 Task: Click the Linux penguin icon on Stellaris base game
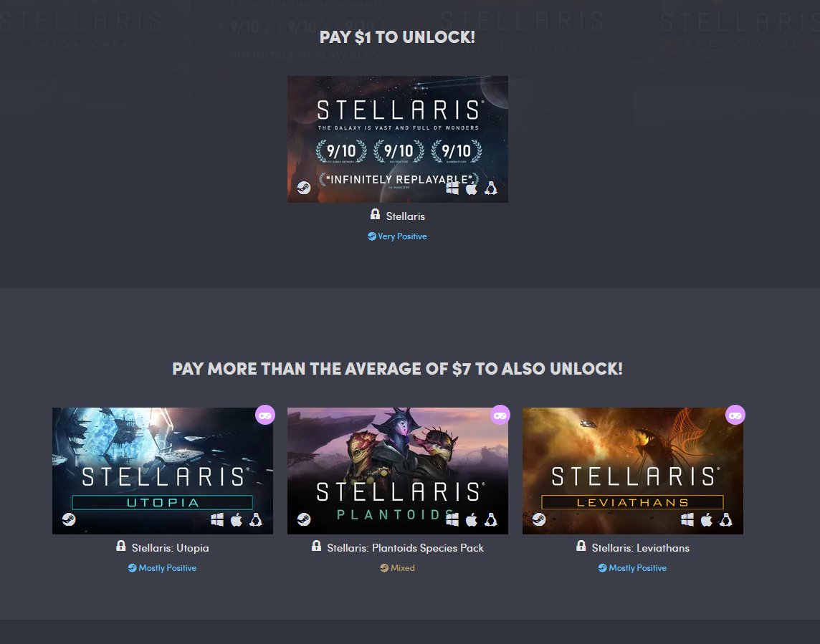[x=490, y=188]
